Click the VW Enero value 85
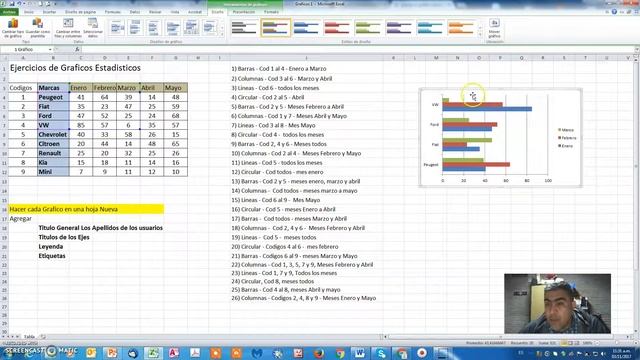The height and width of the screenshot is (360, 640). tap(81, 125)
